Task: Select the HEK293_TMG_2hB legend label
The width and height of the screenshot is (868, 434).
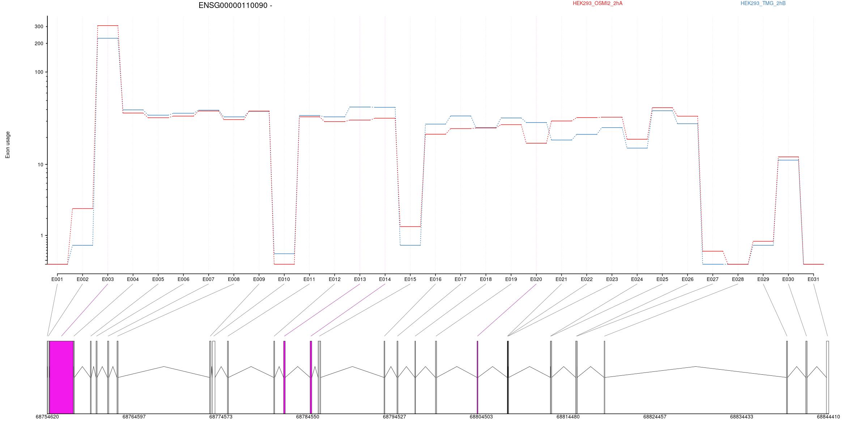Action: (763, 3)
